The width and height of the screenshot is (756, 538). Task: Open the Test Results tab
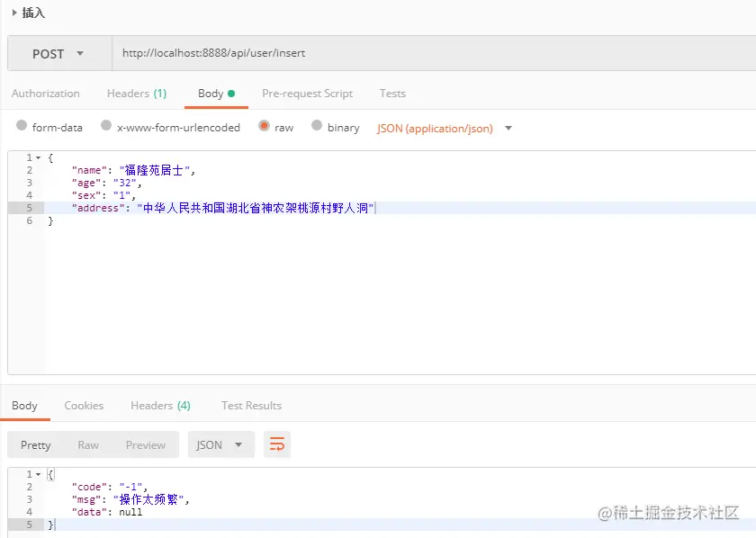pyautogui.click(x=251, y=406)
